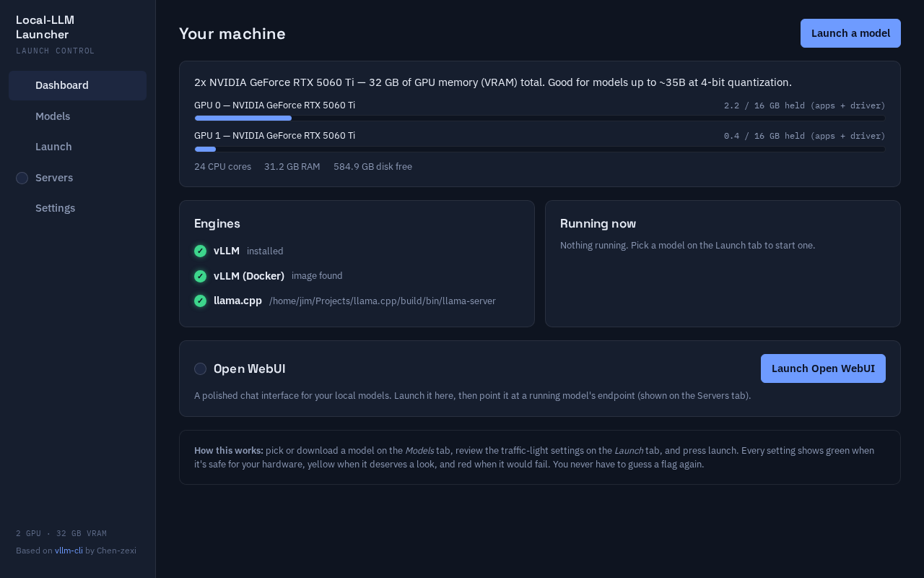The height and width of the screenshot is (578, 924).
Task: Click the vLLM 'installed' status text
Action: (265, 251)
